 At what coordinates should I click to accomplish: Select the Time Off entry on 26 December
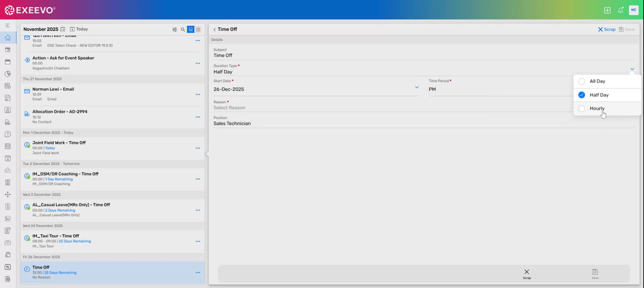pos(112,273)
